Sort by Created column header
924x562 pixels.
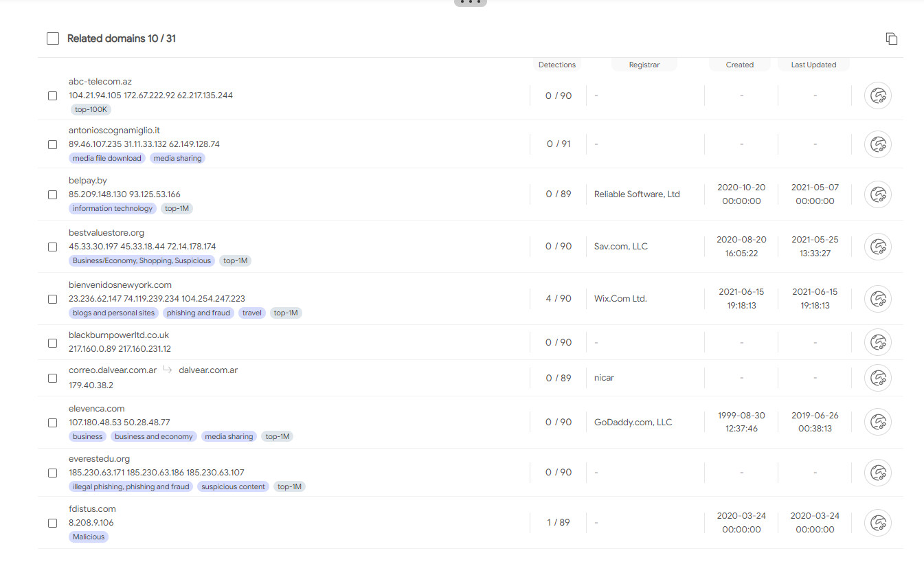coord(740,65)
